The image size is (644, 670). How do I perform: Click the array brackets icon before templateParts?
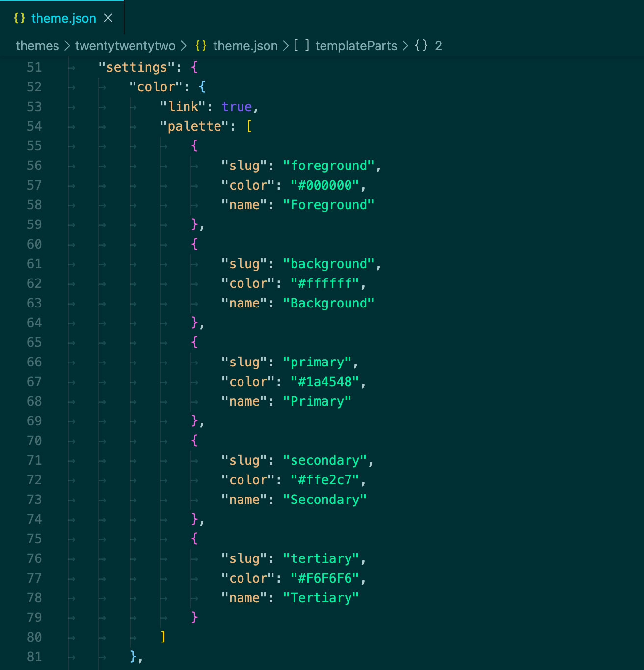[x=301, y=46]
